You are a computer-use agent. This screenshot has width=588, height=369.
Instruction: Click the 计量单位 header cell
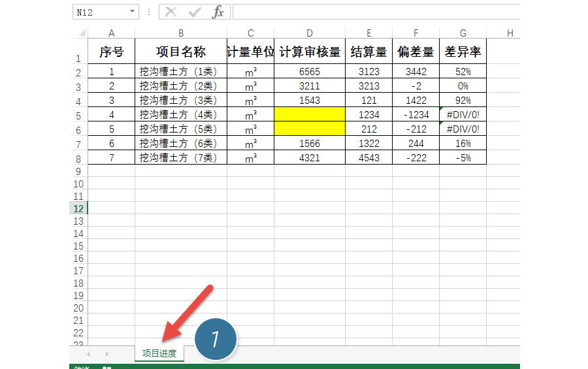point(250,51)
